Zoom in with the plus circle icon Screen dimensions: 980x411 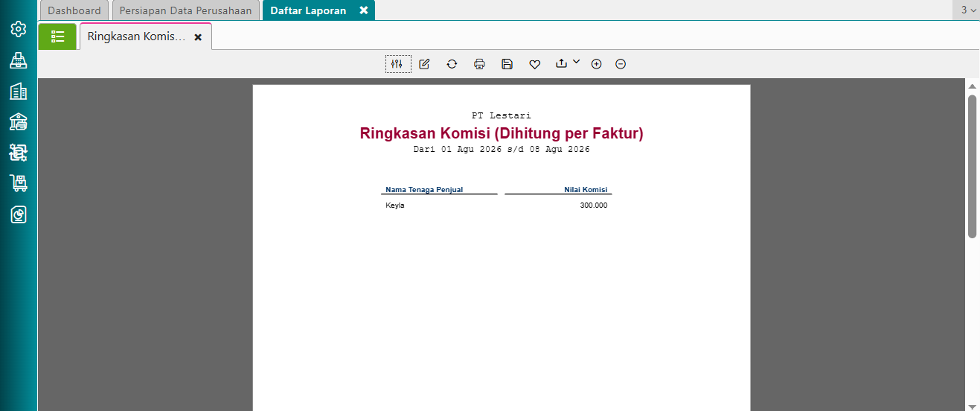coord(596,64)
